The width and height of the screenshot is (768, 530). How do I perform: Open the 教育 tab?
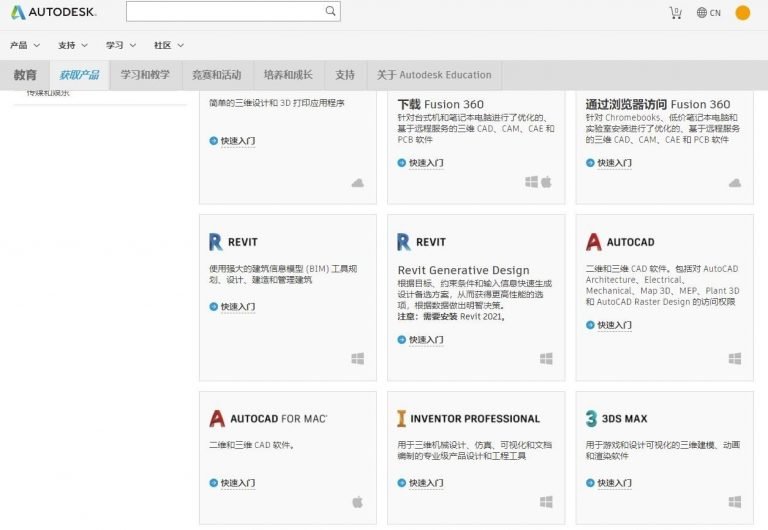pos(25,75)
